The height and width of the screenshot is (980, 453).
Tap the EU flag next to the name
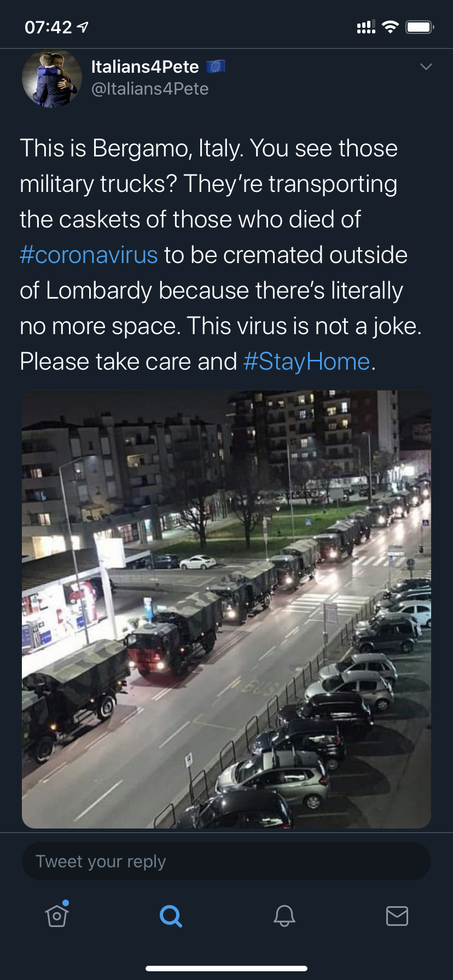pyautogui.click(x=216, y=67)
